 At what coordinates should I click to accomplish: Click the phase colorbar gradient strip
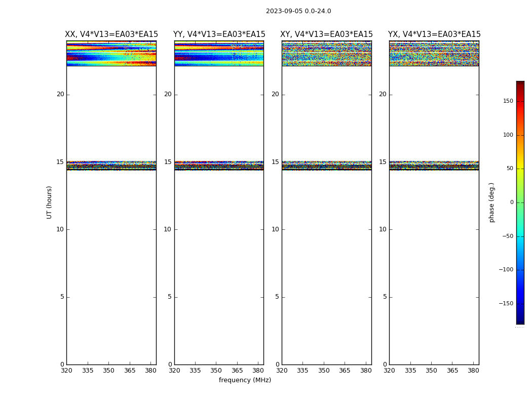pyautogui.click(x=520, y=202)
